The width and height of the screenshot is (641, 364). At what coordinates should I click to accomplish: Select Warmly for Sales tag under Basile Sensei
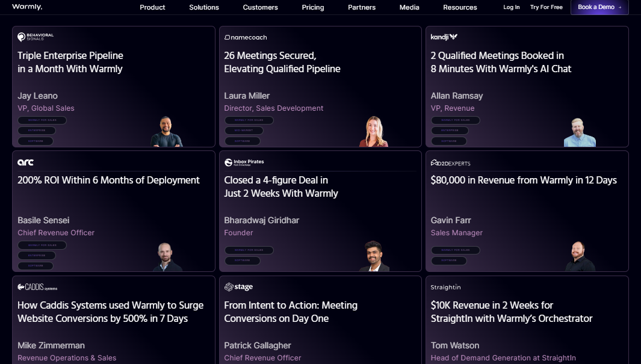tap(42, 245)
